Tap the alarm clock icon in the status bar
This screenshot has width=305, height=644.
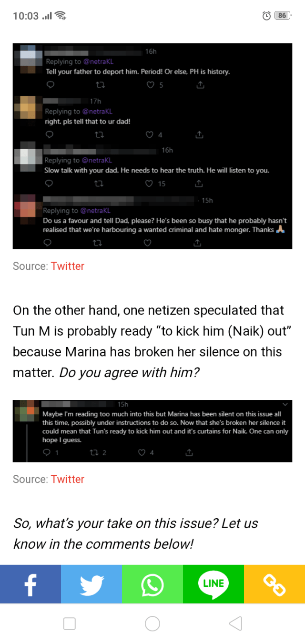[267, 16]
